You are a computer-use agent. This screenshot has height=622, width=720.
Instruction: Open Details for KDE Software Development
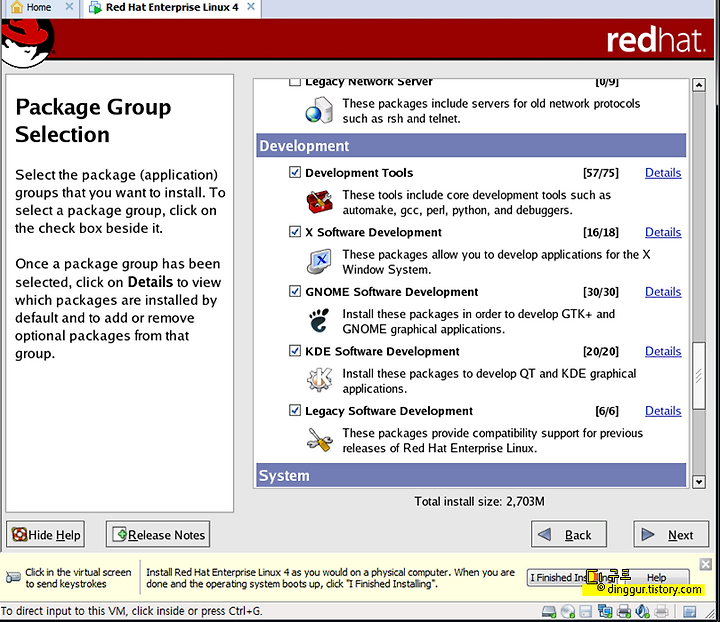(x=663, y=351)
